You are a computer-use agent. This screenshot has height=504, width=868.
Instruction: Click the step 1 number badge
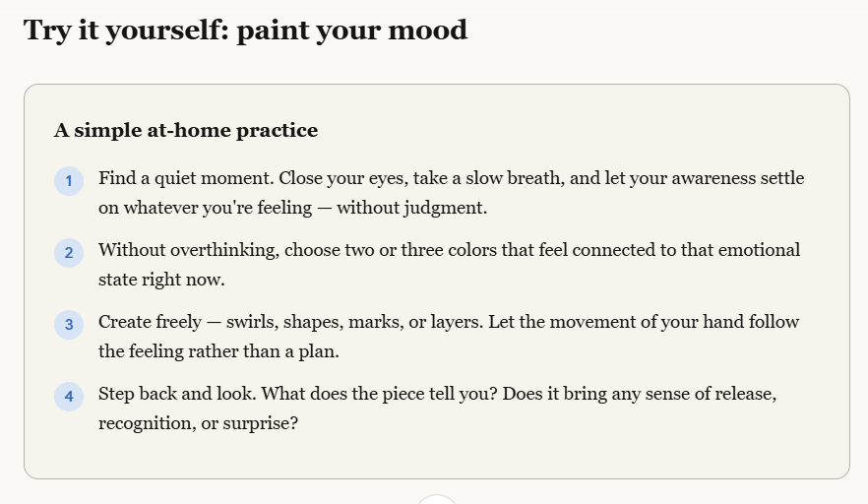[69, 181]
